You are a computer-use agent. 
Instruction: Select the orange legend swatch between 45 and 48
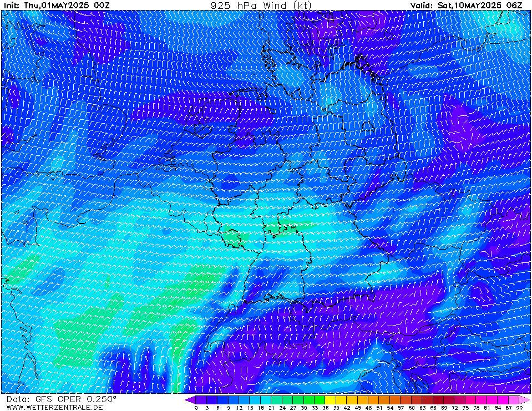pyautogui.click(x=363, y=400)
